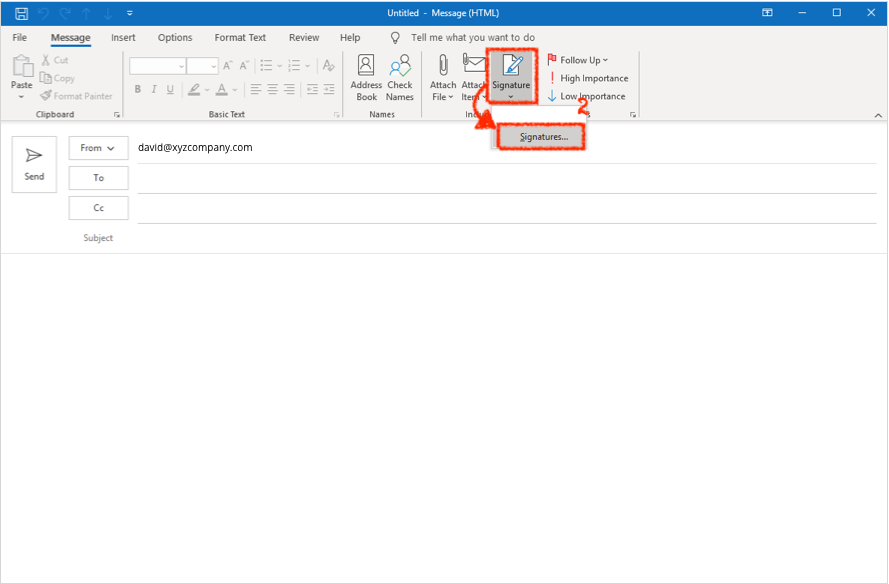
Task: Toggle Bold formatting
Action: [x=137, y=89]
